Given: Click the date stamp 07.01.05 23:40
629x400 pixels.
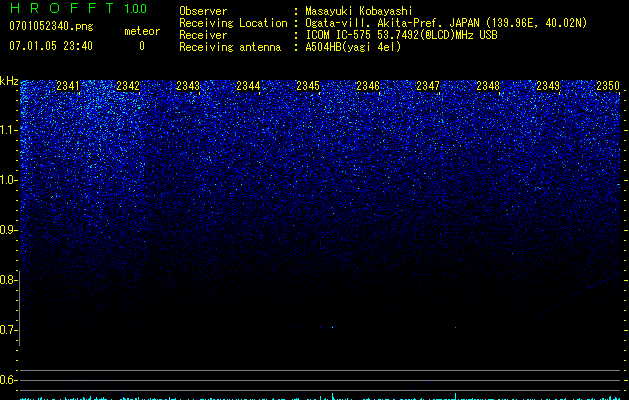Looking at the screenshot, I should [51, 46].
